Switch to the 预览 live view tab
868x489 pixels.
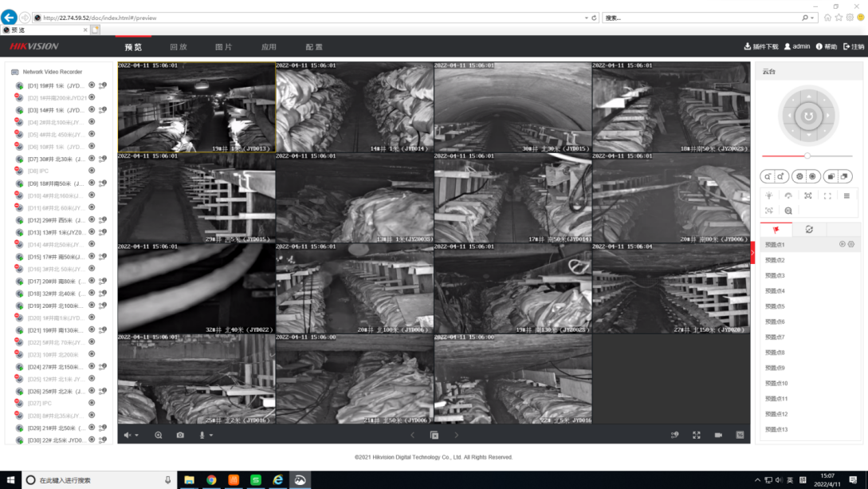click(x=133, y=47)
